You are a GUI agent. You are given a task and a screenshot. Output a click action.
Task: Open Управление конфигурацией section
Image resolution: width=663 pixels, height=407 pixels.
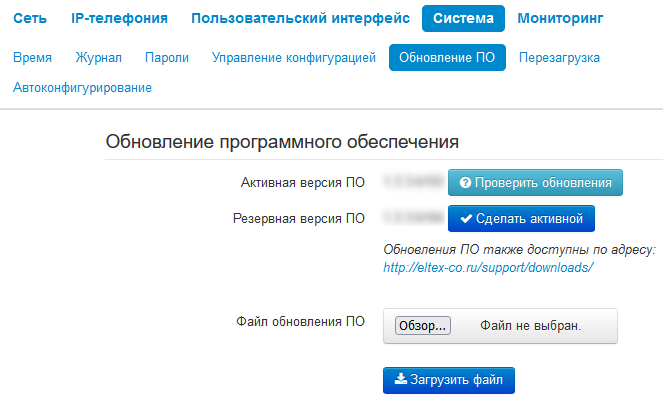294,58
